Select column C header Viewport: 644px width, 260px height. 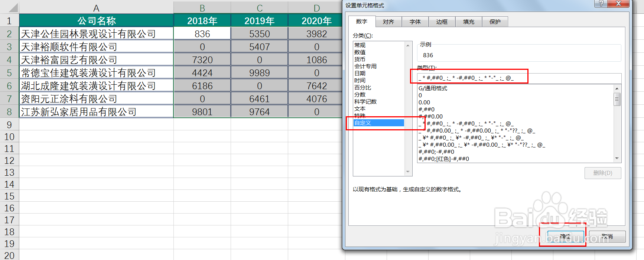[260, 8]
